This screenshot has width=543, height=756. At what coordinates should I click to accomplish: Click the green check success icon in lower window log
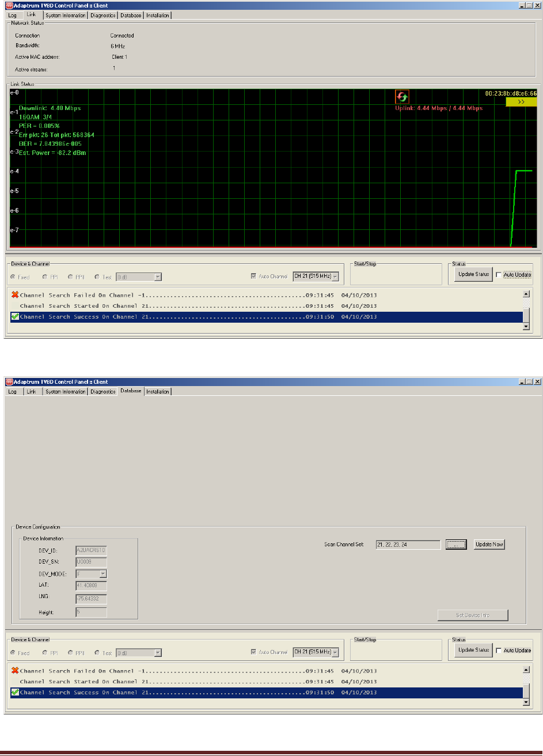pyautogui.click(x=15, y=692)
